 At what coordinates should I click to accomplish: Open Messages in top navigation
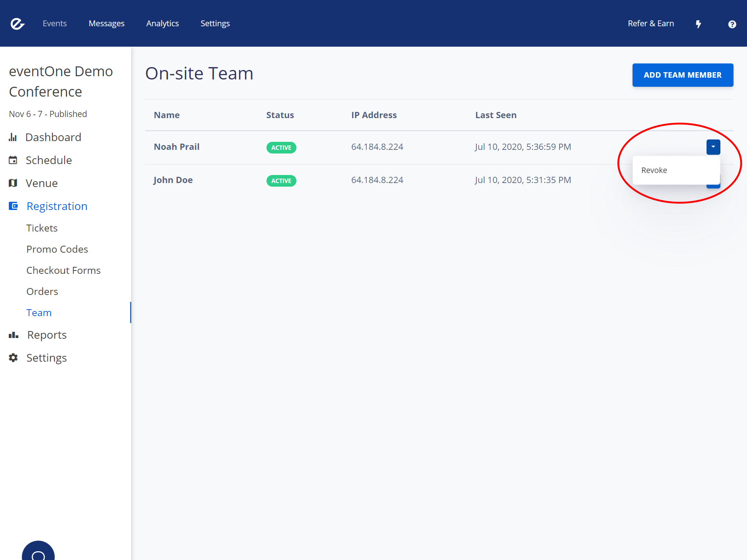coord(106,23)
